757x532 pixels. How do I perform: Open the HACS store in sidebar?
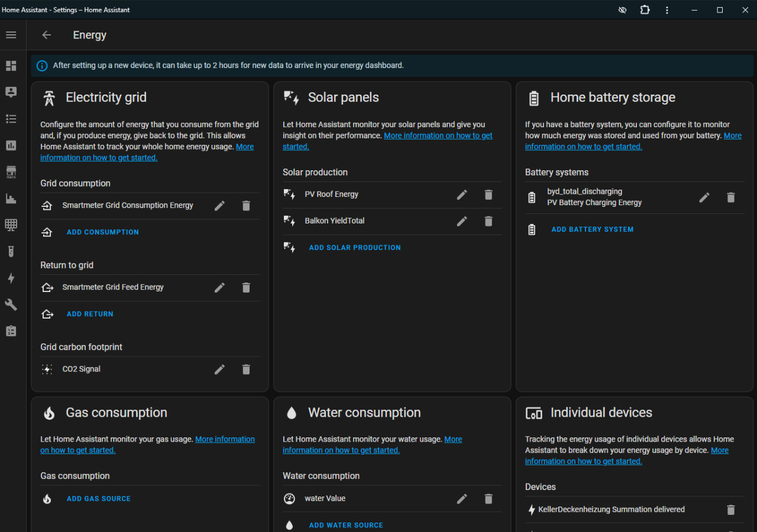pyautogui.click(x=11, y=172)
